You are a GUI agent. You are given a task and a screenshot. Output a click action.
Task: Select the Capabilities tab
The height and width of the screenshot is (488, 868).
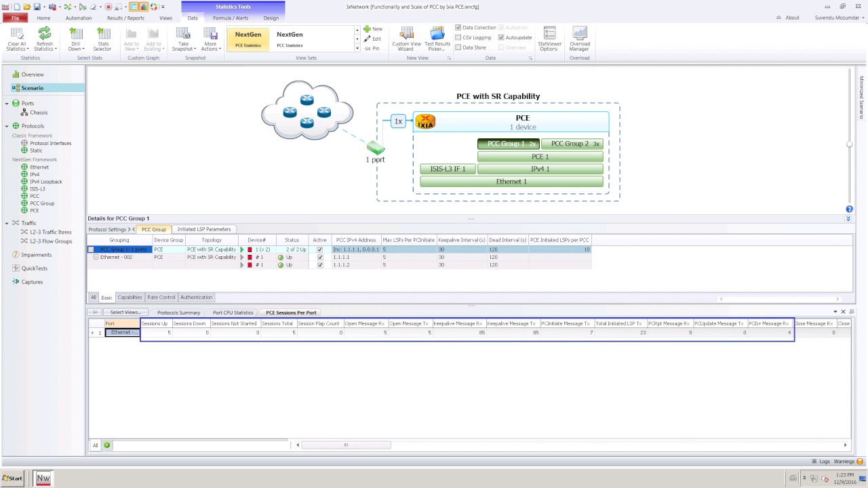tap(130, 298)
